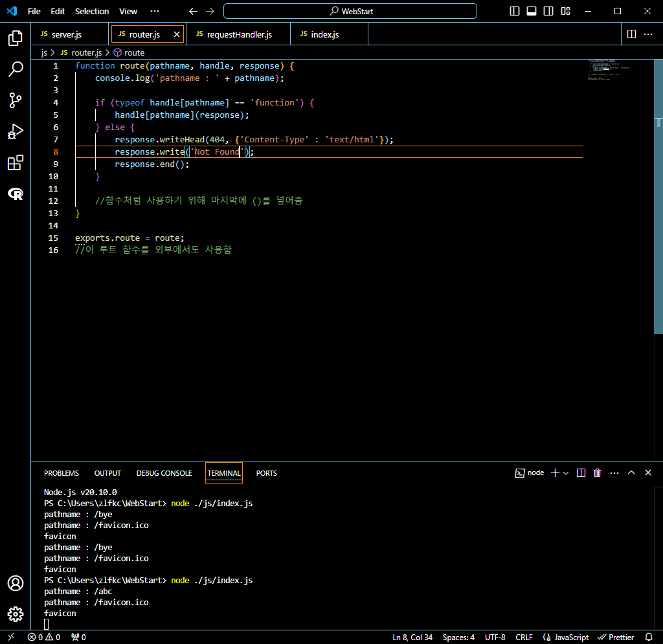Click the WebStart command center search box
663x644 pixels.
tap(350, 12)
